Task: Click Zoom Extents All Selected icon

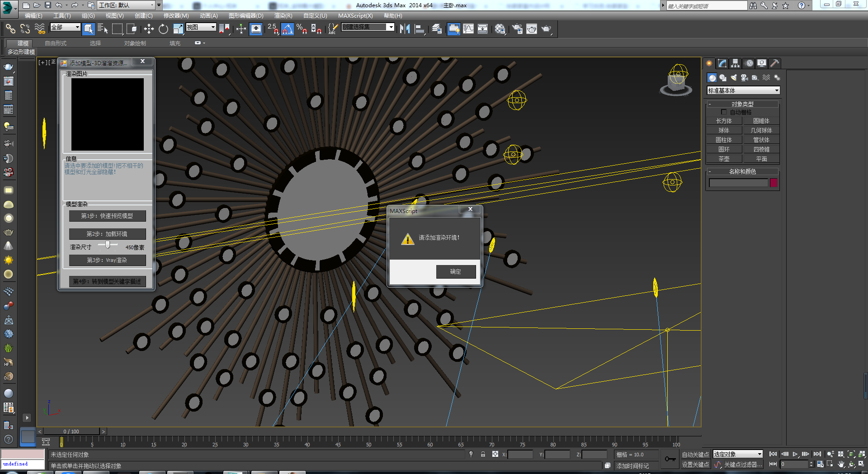Action: tap(862, 454)
